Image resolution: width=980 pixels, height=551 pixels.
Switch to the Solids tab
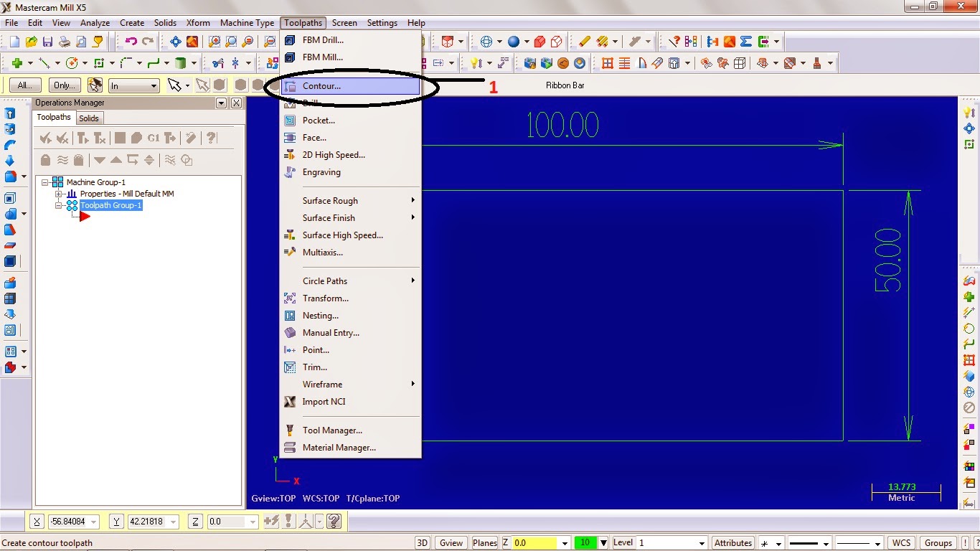coord(89,118)
